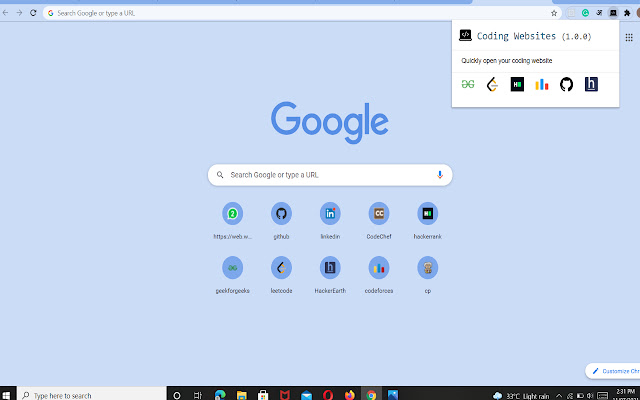This screenshot has width=640, height=400.
Task: Open Codeforces bar-chart icon in the popup
Action: click(542, 84)
